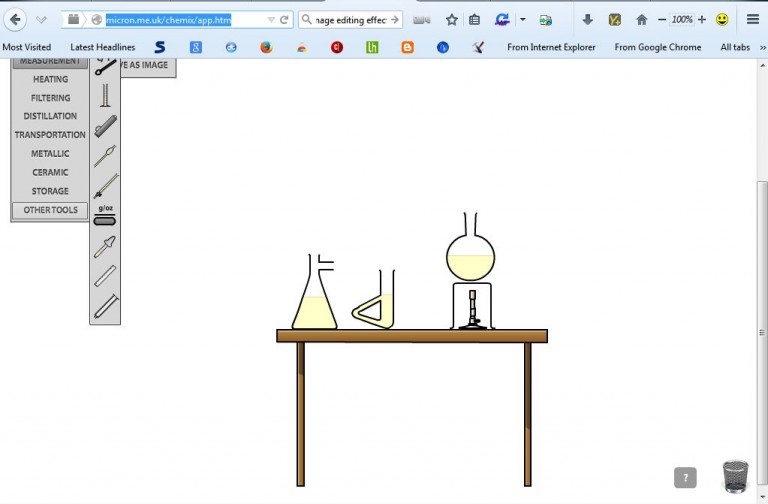This screenshot has width=768, height=504.
Task: Select the g/oz weighing balance tool
Action: (x=105, y=216)
